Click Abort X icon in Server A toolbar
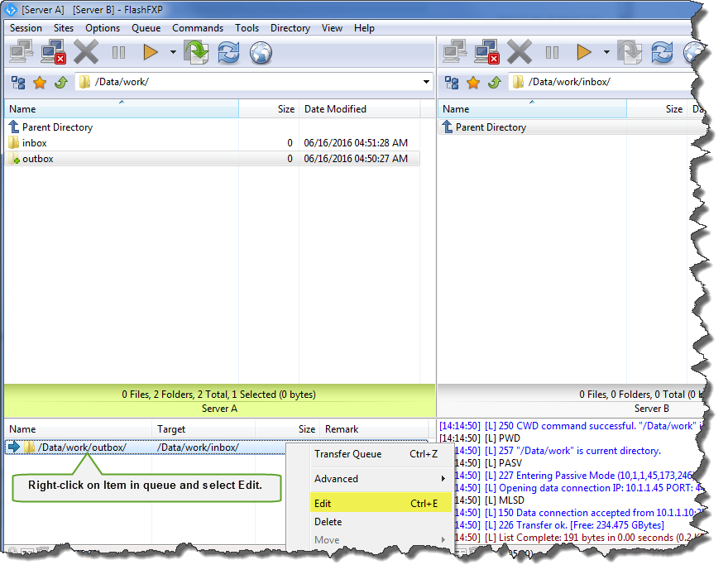728x579 pixels. (86, 51)
